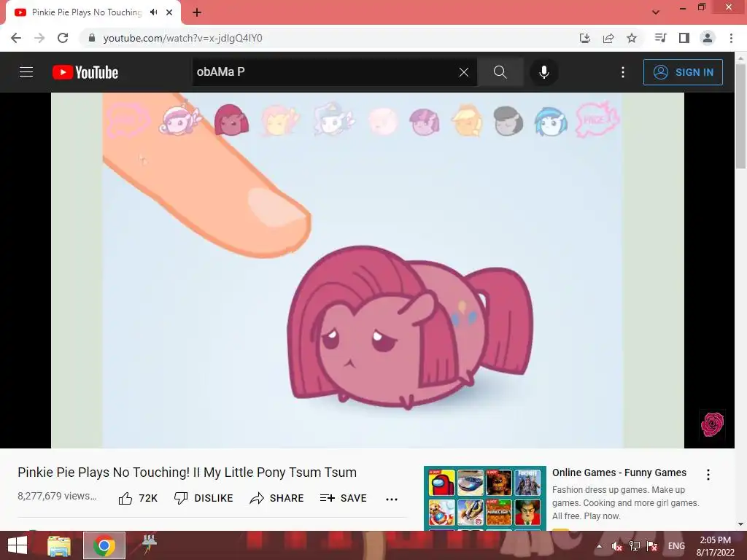Clear the search box with the X
747x560 pixels.
point(463,72)
